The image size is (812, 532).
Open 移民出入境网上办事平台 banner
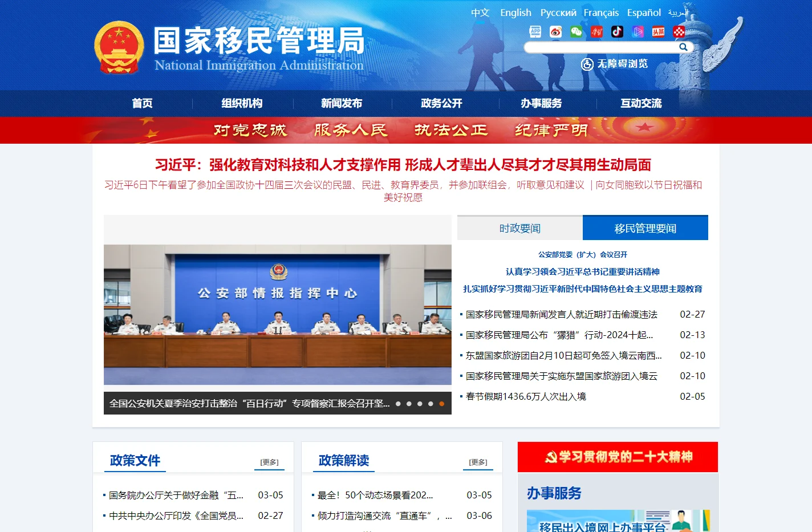(618, 521)
